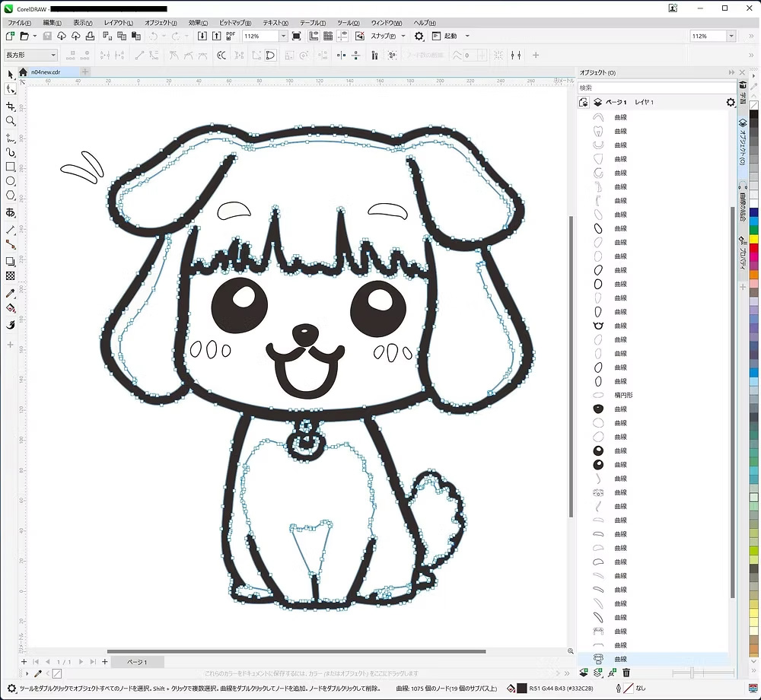
Task: Open the 長方形 selection mode dropdown
Action: tap(53, 55)
